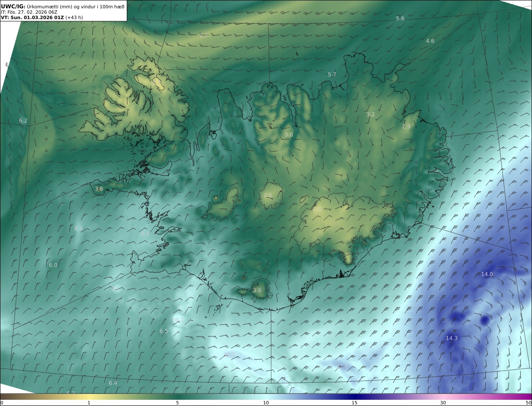The image size is (532, 406).
Task: Click the color scale tick label "50"
Action: [x=529, y=403]
